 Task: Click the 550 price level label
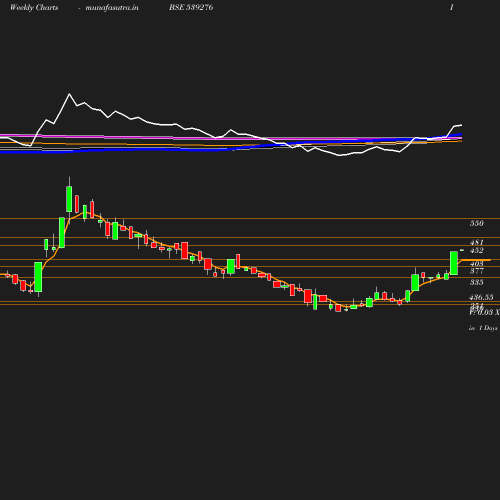coord(477,223)
